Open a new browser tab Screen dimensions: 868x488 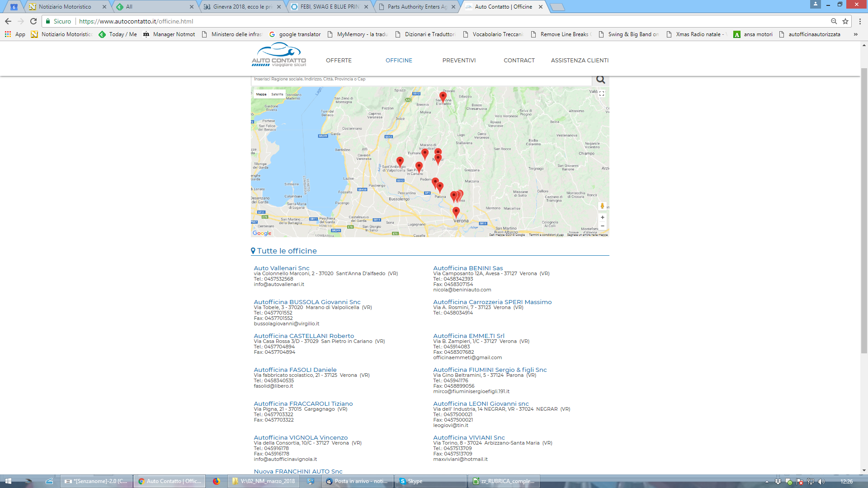(x=557, y=7)
